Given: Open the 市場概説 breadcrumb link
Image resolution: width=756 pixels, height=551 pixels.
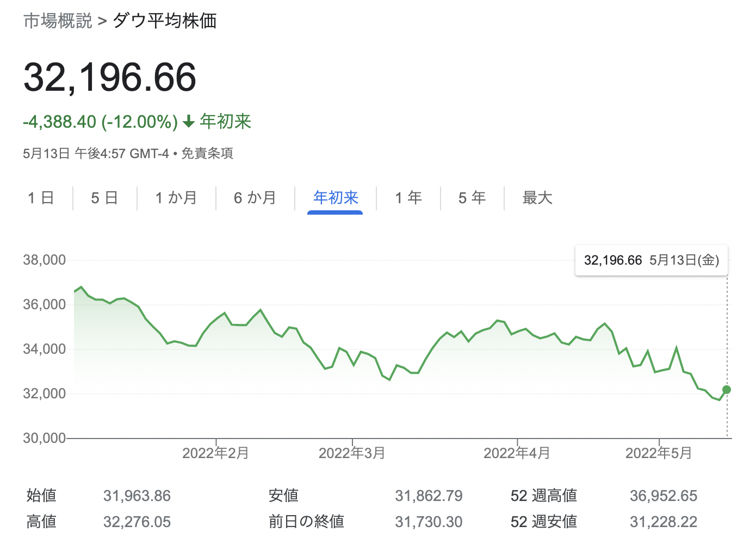Looking at the screenshot, I should tap(58, 21).
